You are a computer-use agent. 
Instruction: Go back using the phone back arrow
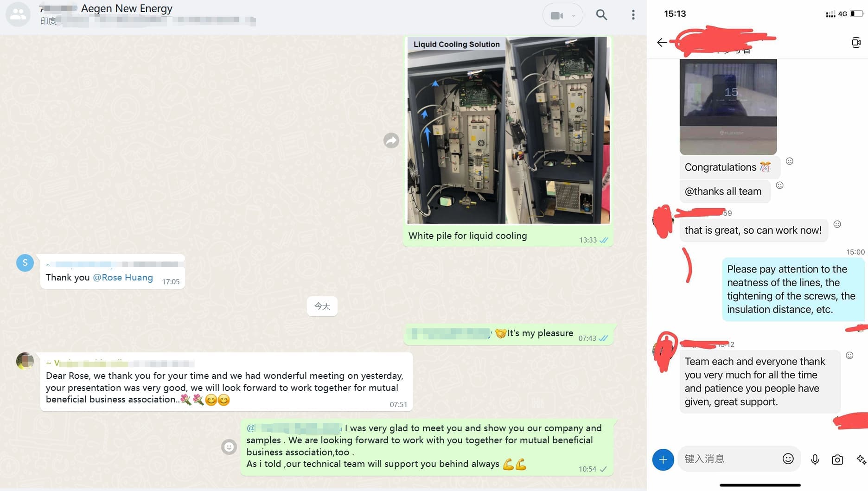pyautogui.click(x=662, y=43)
